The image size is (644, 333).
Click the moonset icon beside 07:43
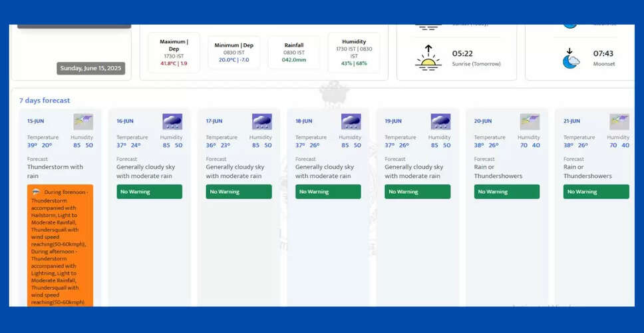pos(570,58)
